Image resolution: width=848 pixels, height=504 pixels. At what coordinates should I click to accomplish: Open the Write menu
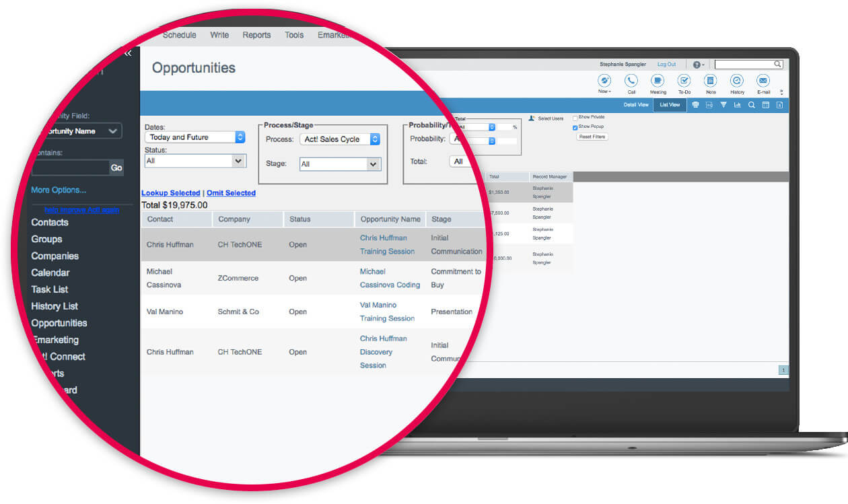click(x=219, y=35)
